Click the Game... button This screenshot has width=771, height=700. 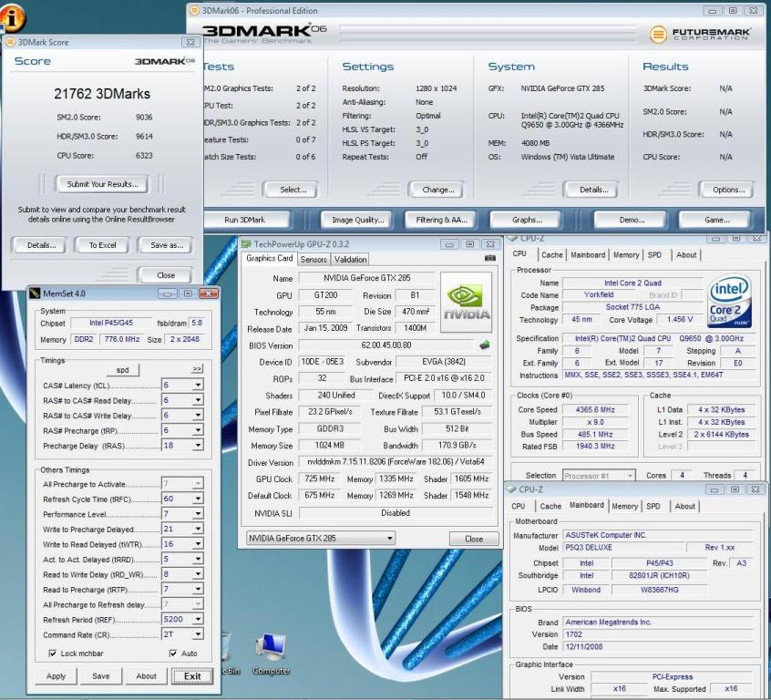pyautogui.click(x=716, y=220)
